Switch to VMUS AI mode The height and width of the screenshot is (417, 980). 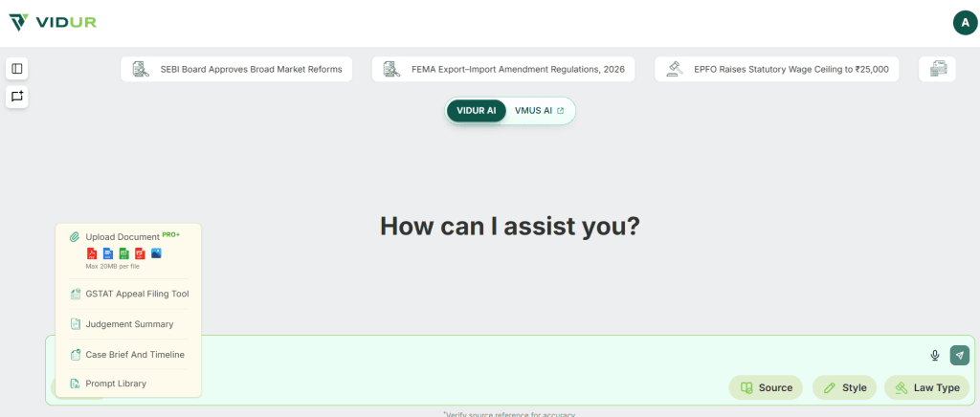540,111
